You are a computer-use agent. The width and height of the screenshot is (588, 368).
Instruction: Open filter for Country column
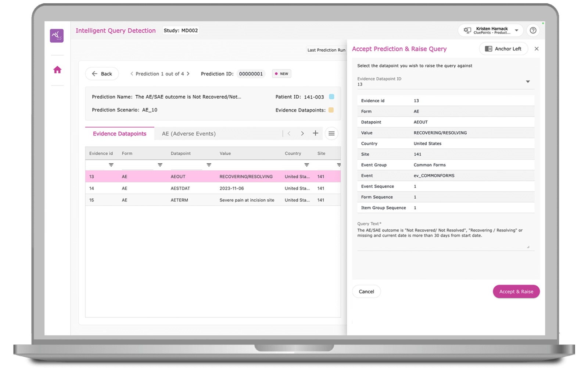306,165
